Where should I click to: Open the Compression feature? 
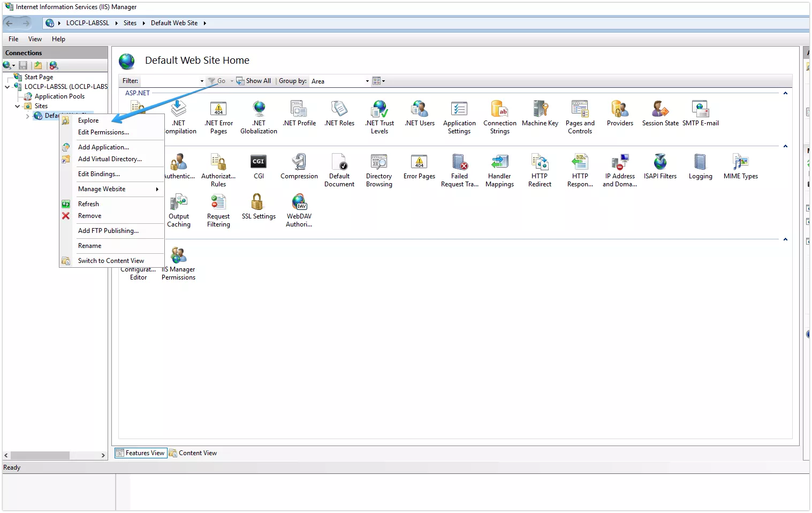[x=298, y=166]
